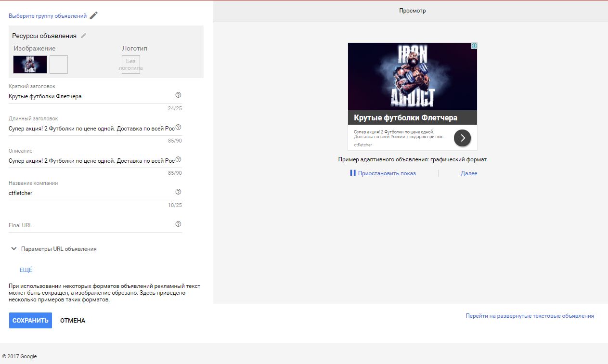This screenshot has height=364, width=608.
Task: Click the 'Без логотипа' logo placeholder
Action: [131, 65]
